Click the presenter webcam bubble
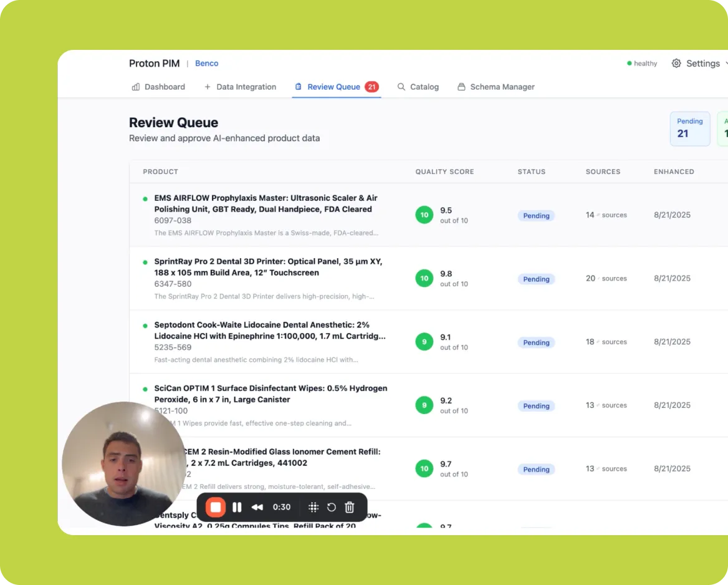The width and height of the screenshot is (728, 585). 124,464
